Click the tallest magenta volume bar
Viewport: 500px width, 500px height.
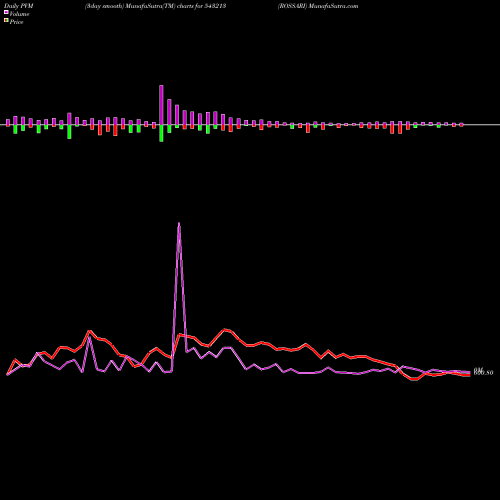161,105
